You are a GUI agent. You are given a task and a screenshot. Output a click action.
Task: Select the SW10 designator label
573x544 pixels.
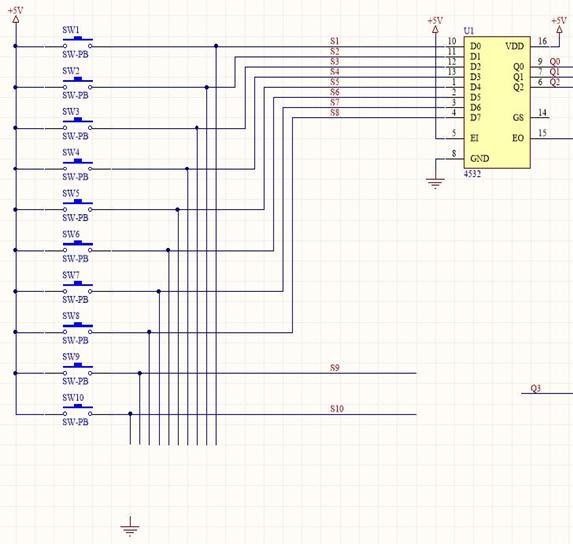click(x=73, y=397)
